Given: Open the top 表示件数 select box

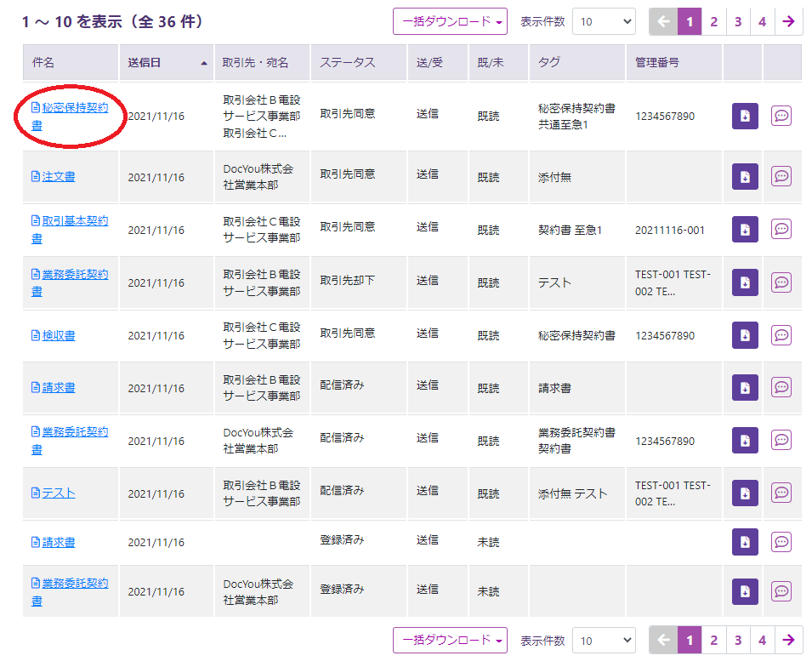Looking at the screenshot, I should click(x=604, y=22).
